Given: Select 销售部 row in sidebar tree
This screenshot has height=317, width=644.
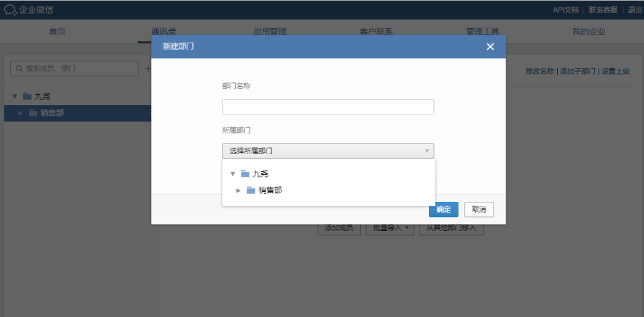Looking at the screenshot, I should tap(78, 113).
